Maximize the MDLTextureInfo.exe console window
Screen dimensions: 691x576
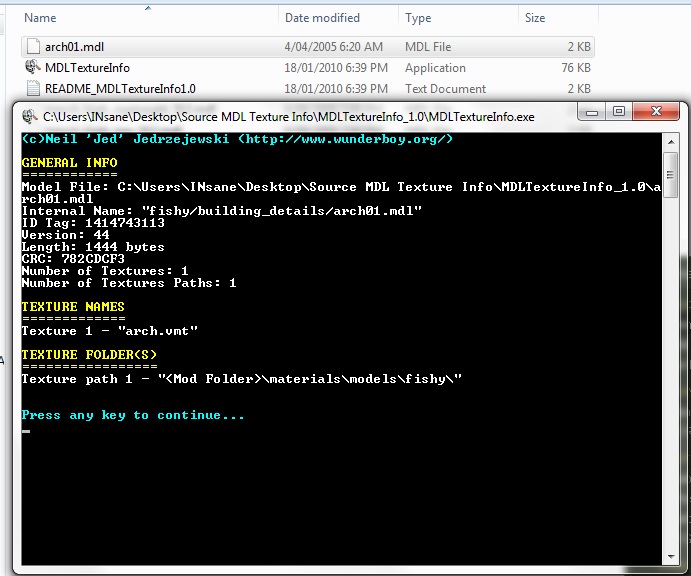[619, 112]
